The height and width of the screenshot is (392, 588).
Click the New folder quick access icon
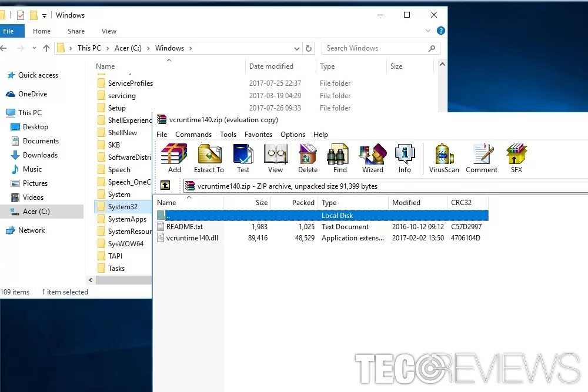(34, 15)
